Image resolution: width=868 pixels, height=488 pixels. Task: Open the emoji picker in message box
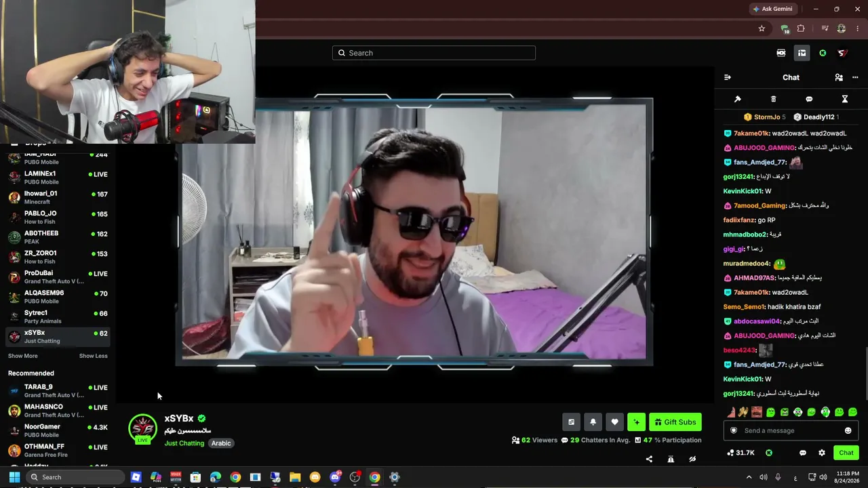click(x=848, y=430)
